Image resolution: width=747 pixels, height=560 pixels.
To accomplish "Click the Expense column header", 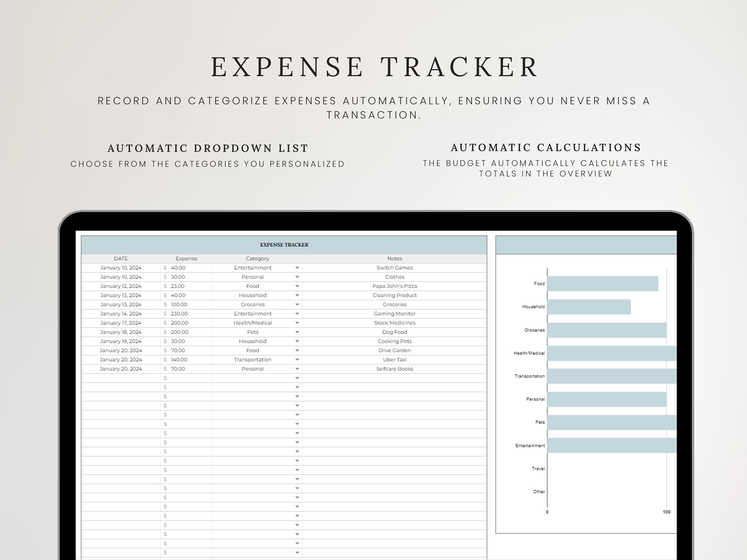I will click(186, 258).
